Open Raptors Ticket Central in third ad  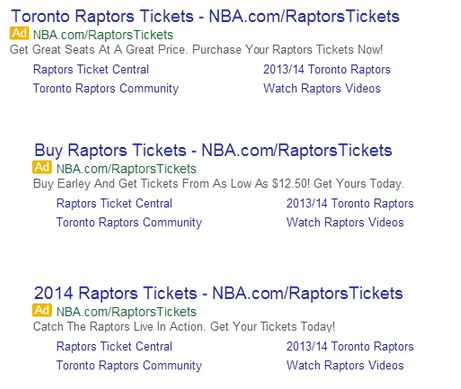point(114,346)
